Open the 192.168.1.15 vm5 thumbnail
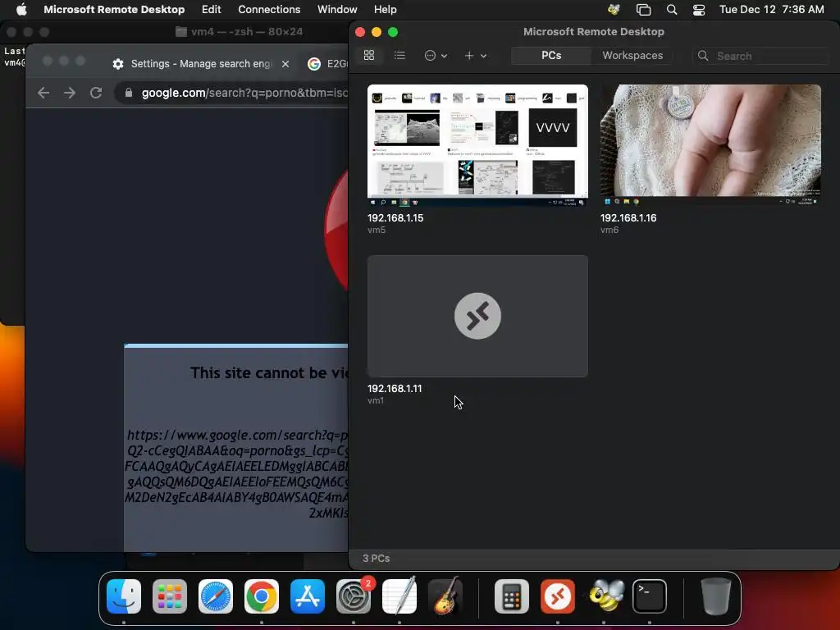Viewport: 840px width, 630px height. [x=477, y=145]
